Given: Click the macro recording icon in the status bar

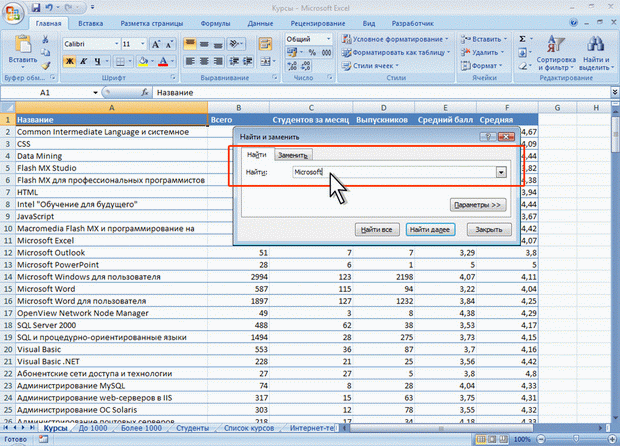Looking at the screenshot, I should coord(43,439).
